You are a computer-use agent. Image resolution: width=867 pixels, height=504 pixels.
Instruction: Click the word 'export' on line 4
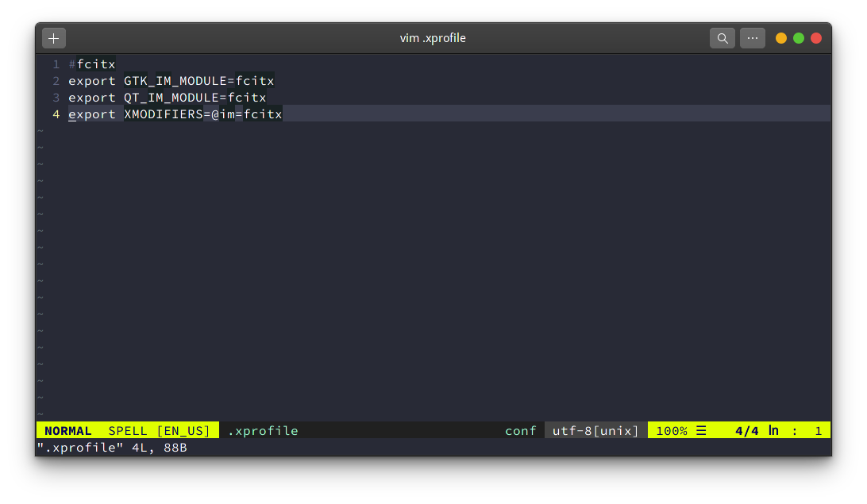point(92,113)
